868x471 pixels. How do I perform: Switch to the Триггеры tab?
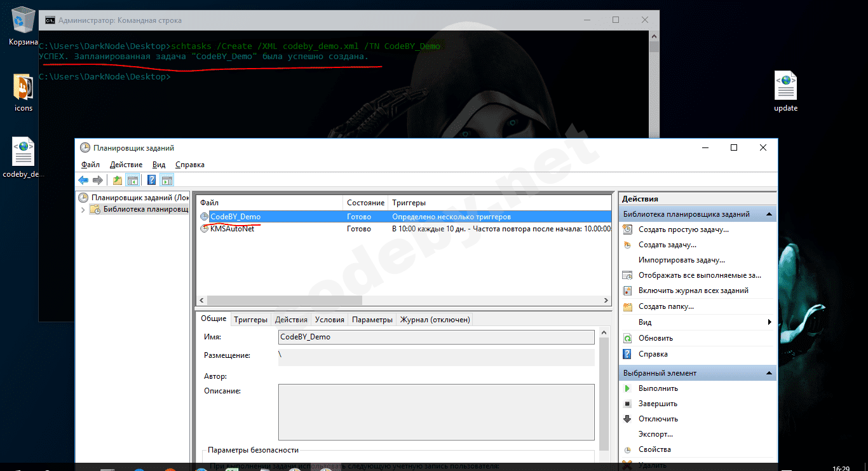(x=250, y=320)
